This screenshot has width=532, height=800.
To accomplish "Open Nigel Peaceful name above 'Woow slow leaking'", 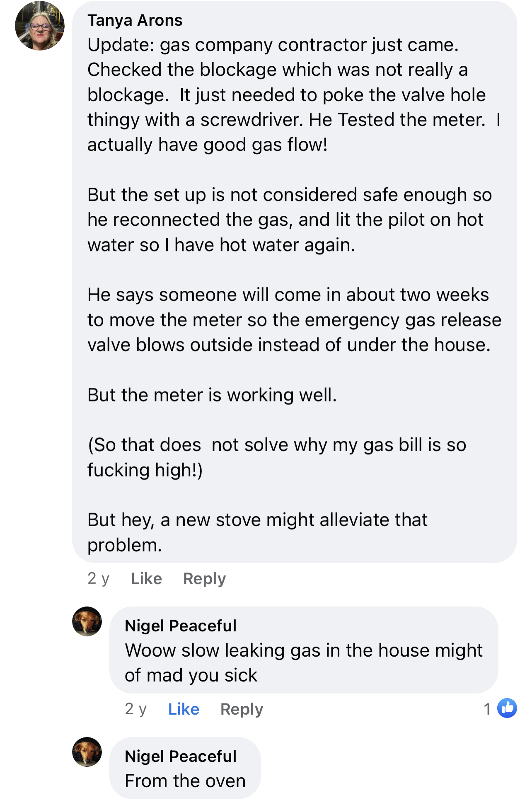I will 181,626.
